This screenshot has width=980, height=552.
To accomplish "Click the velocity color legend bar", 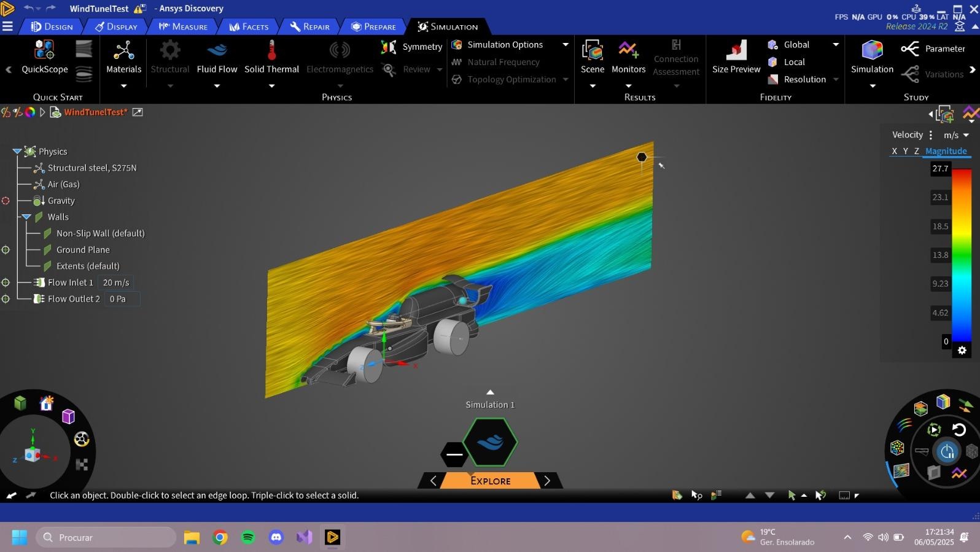I will (962, 254).
